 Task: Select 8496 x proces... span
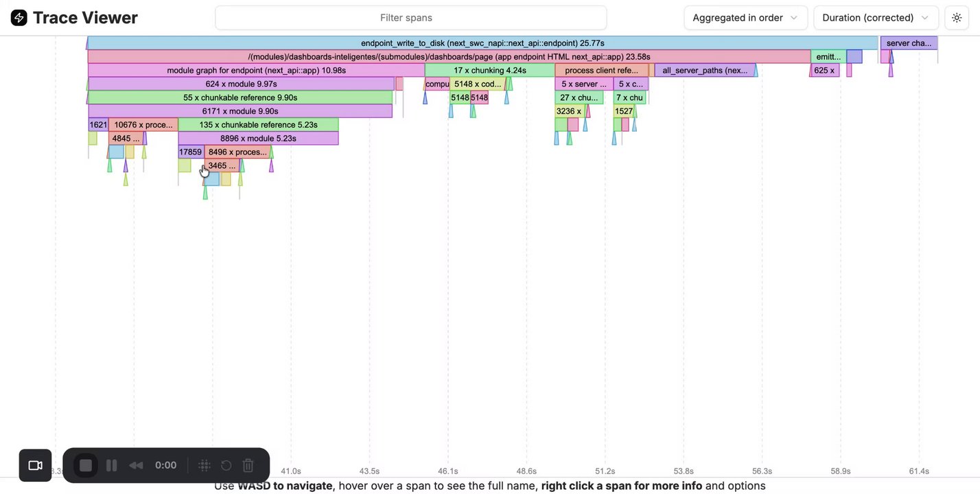237,152
